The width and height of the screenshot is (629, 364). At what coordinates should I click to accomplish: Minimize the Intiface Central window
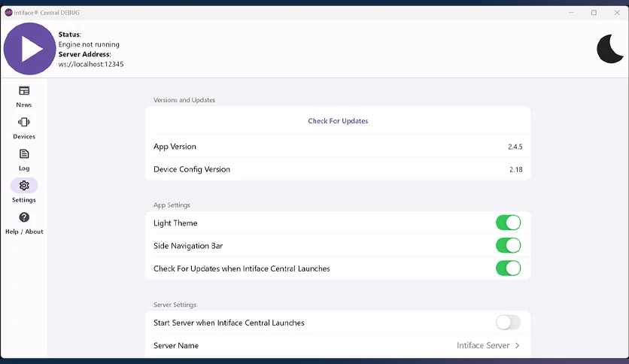pos(571,13)
